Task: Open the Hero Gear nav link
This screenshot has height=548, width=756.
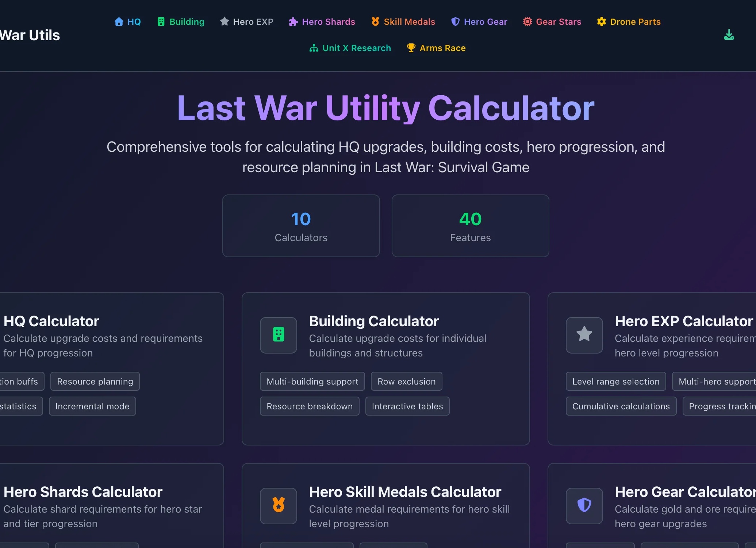Action: click(479, 22)
